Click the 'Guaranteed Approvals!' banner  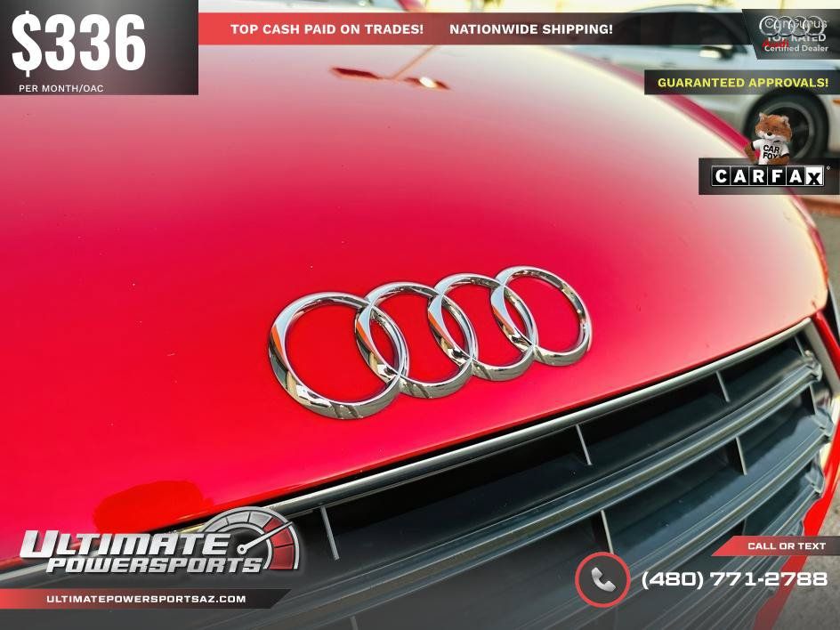click(x=742, y=83)
